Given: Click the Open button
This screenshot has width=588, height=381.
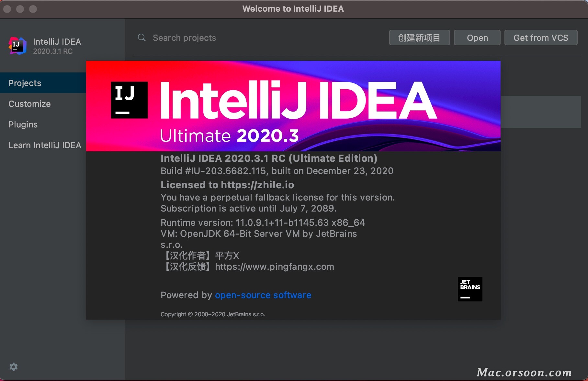Looking at the screenshot, I should pyautogui.click(x=477, y=38).
